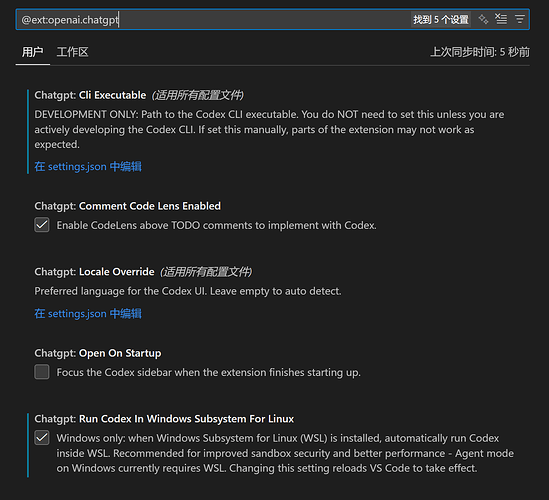Click 适用所有配置文件 label beside Cli Executable
Screen dimensions: 549x500
coord(198,95)
